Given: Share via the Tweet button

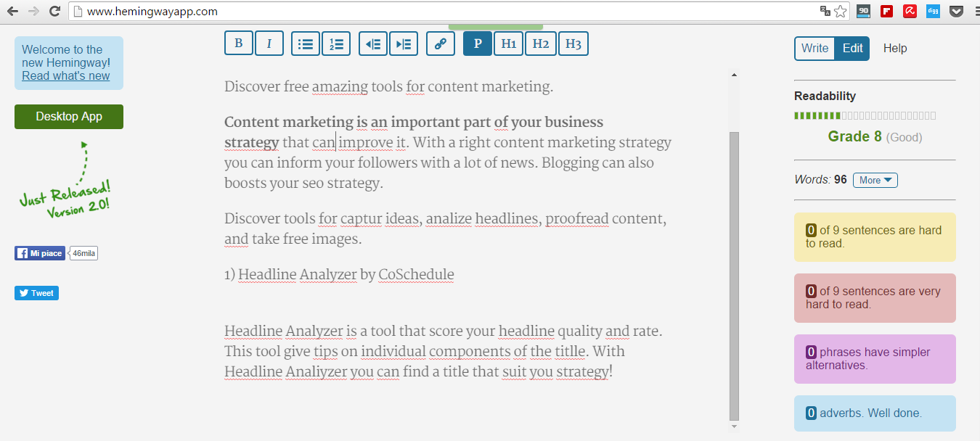Looking at the screenshot, I should (36, 293).
